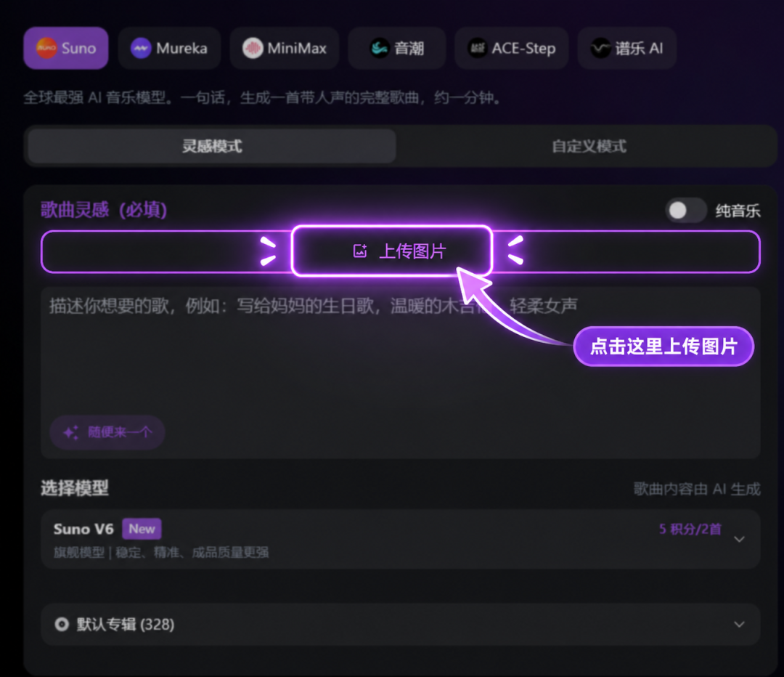Switch to 自定义模式 mode tab
Screen dimensions: 784x677
pos(588,146)
